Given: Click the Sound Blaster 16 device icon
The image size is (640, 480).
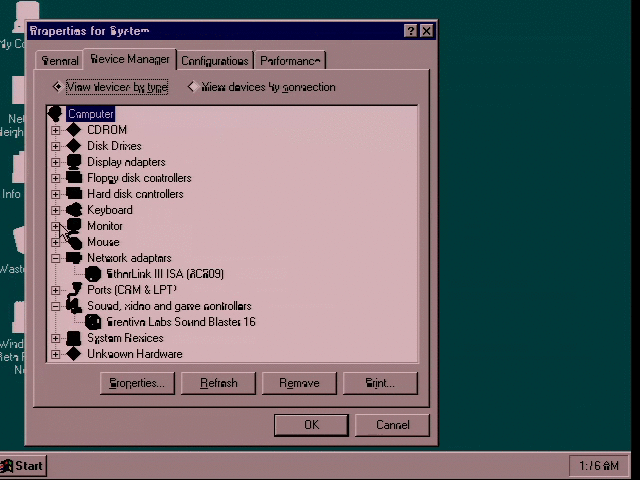Looking at the screenshot, I should [93, 322].
